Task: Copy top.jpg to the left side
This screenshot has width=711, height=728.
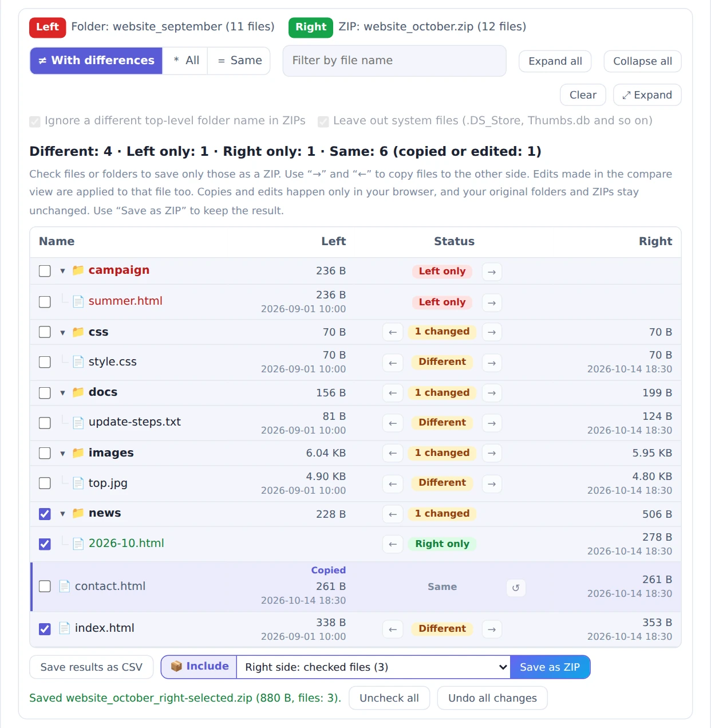Action: pyautogui.click(x=393, y=484)
